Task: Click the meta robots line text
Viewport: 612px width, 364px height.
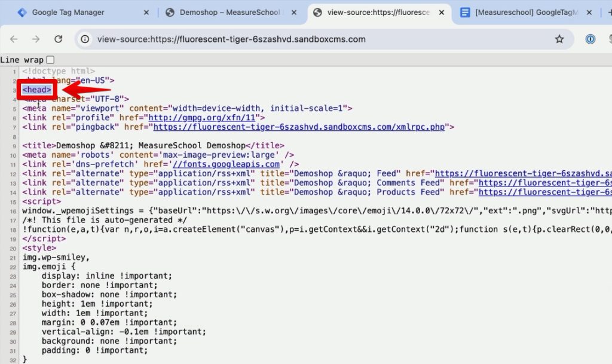Action: [158, 155]
